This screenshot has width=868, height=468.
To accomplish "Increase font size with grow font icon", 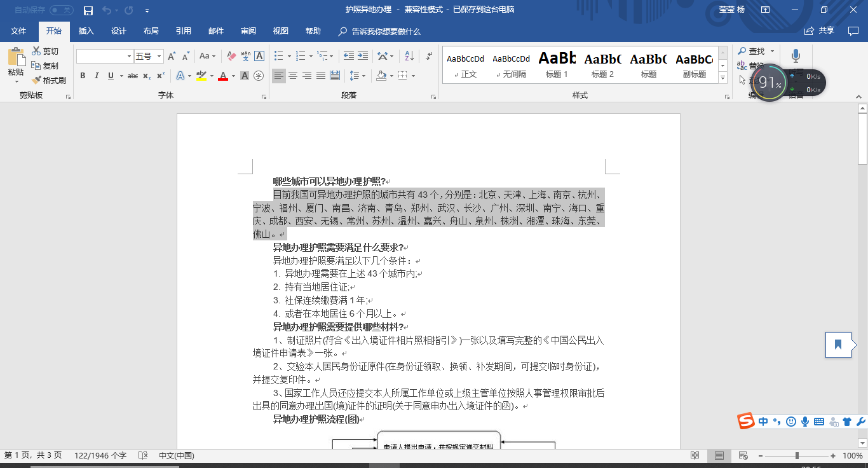I will pyautogui.click(x=172, y=56).
